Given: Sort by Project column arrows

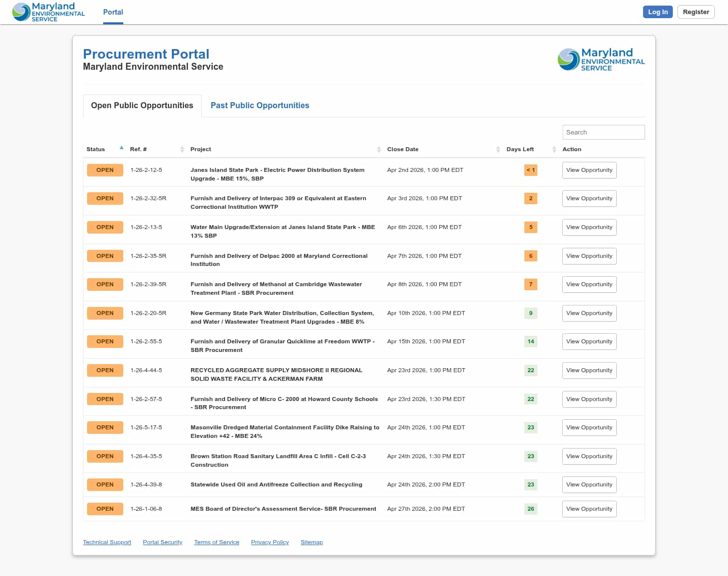Looking at the screenshot, I should point(379,149).
